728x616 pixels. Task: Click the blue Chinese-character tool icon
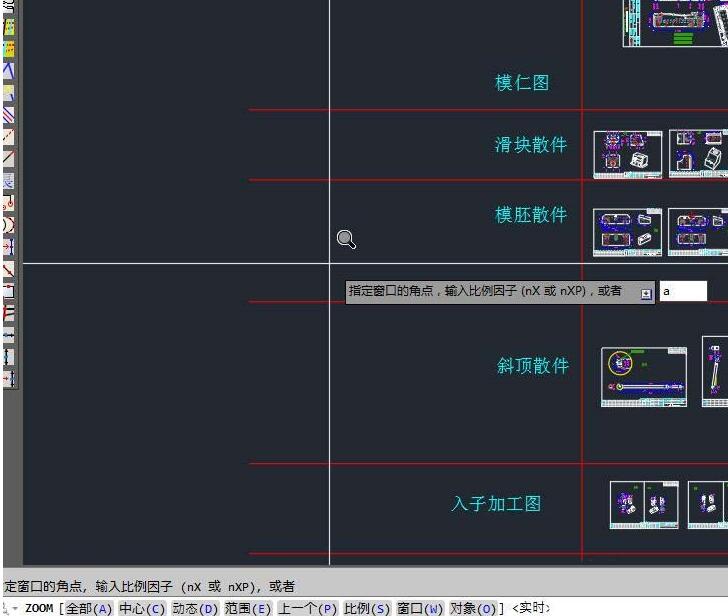(x=9, y=181)
